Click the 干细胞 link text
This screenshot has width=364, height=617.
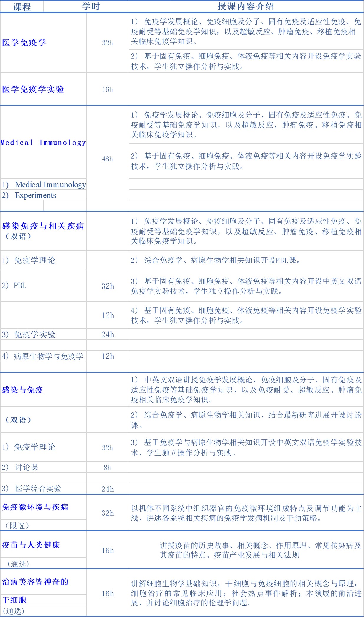14,600
